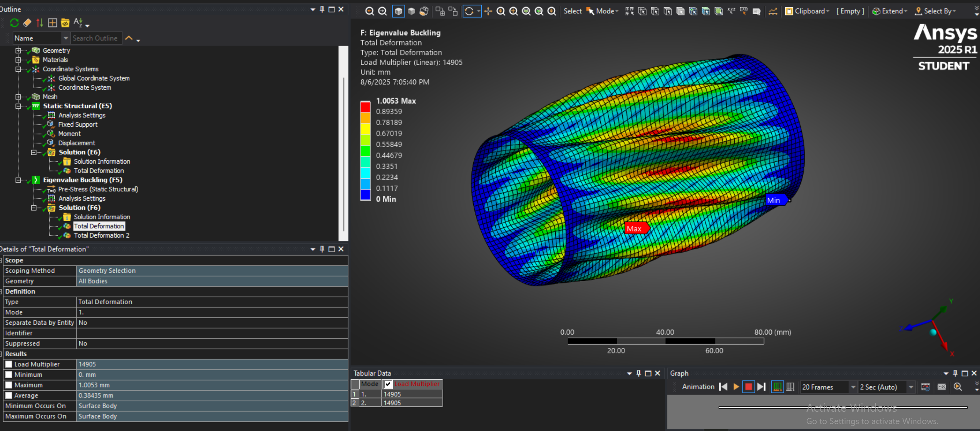This screenshot has width=980, height=431.
Task: Click the XYZ coordinate probe selection icon
Action: click(731, 11)
